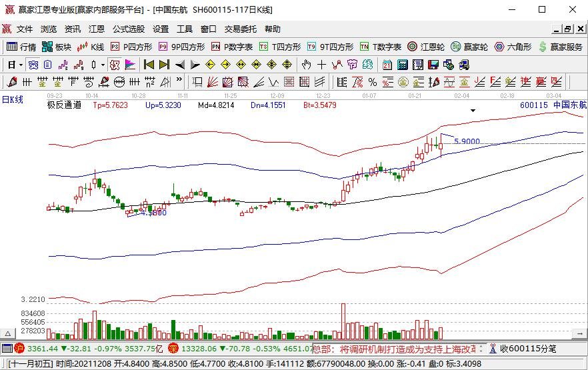The image size is (588, 370).
Task: Open the 设置 menu
Action: [x=161, y=29]
